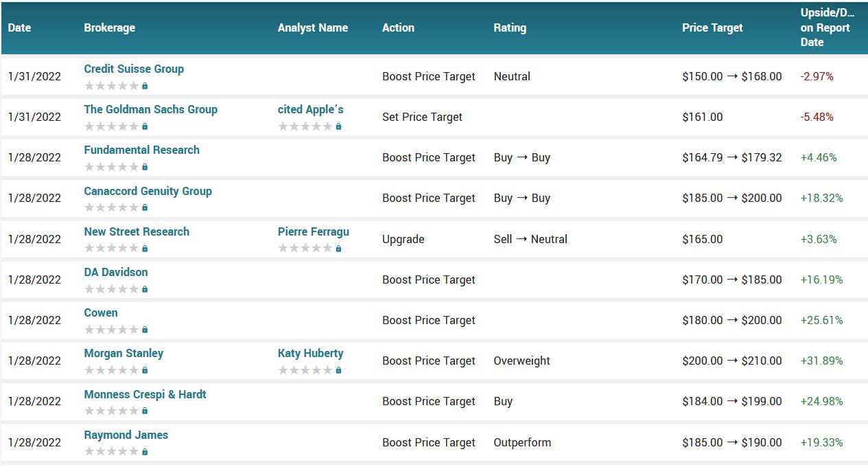Click the Upside/Downside on Report Date header

pos(827,28)
